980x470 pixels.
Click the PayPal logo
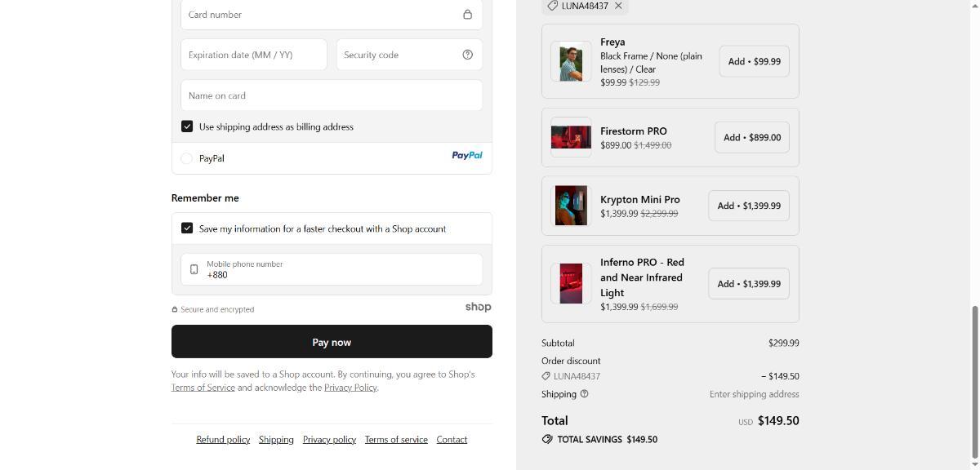click(466, 155)
